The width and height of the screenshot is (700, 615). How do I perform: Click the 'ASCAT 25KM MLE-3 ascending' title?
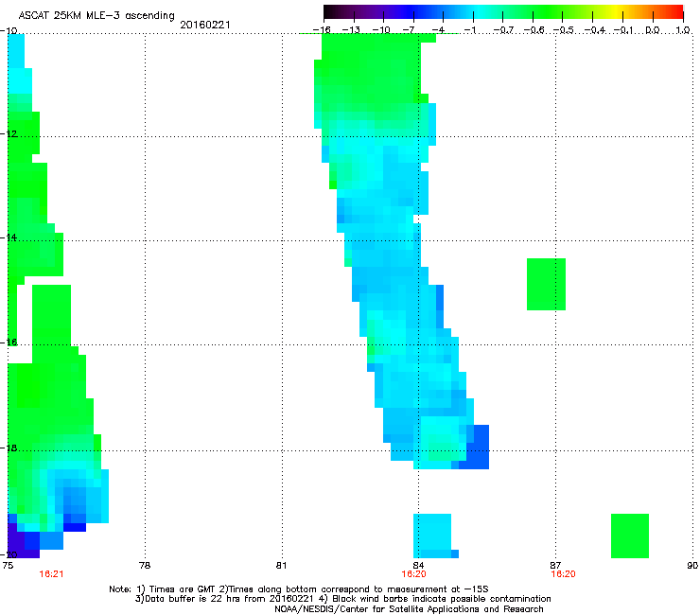[96, 16]
